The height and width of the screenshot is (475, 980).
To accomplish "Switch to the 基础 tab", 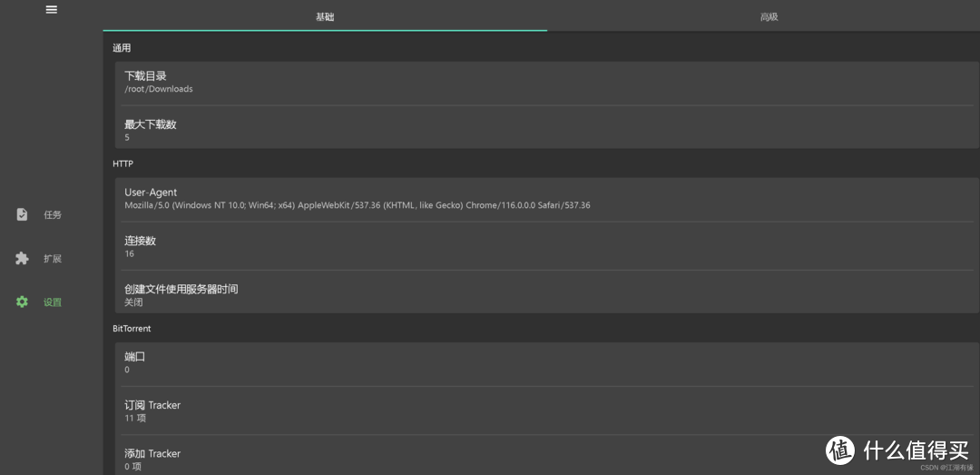I will click(325, 16).
